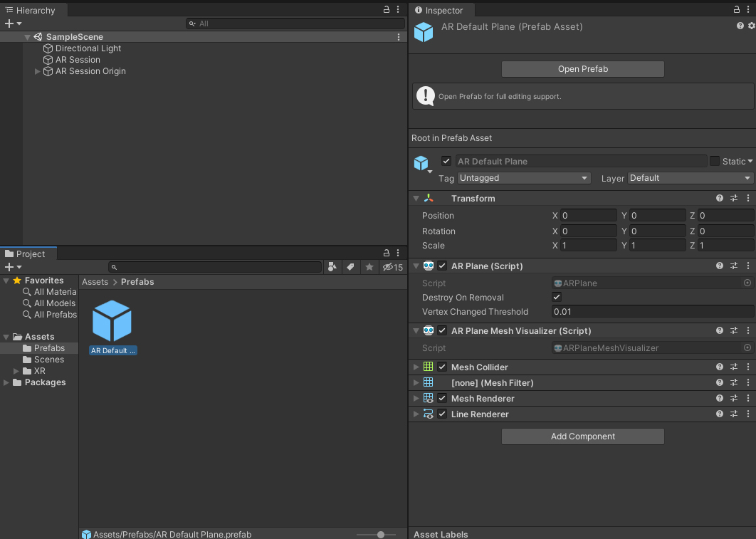Click the Add Component button
Image resolution: width=756 pixels, height=539 pixels.
[582, 436]
